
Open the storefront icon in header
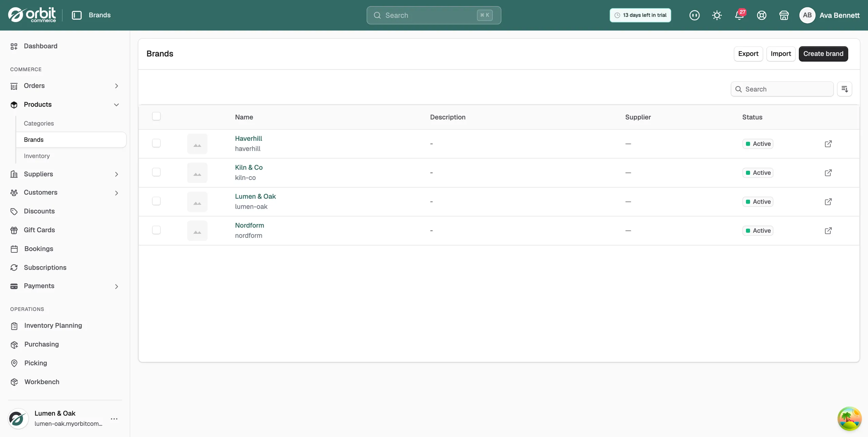[x=784, y=15]
